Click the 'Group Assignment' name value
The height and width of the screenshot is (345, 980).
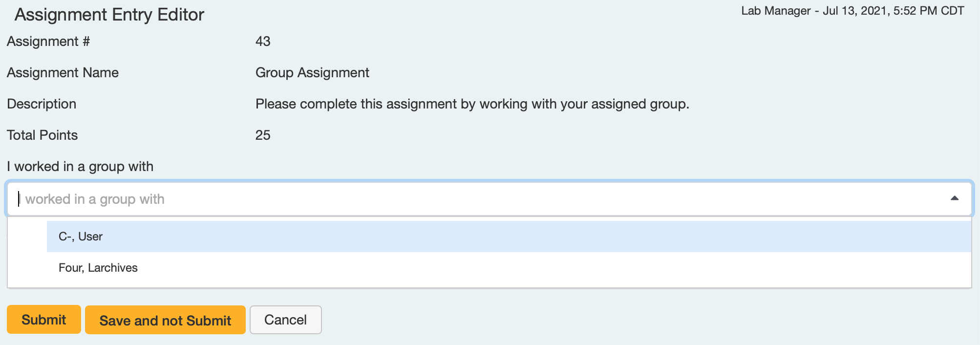tap(312, 73)
